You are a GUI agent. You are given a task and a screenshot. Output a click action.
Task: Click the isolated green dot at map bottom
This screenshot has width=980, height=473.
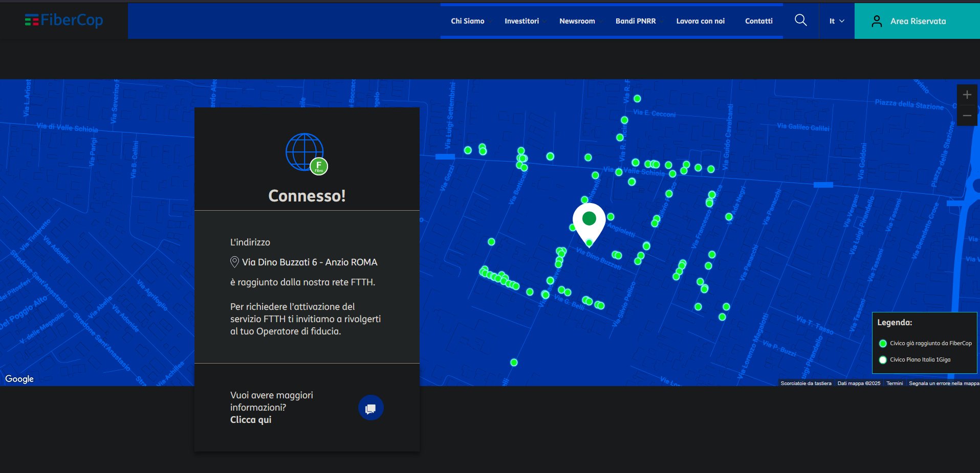pyautogui.click(x=514, y=363)
